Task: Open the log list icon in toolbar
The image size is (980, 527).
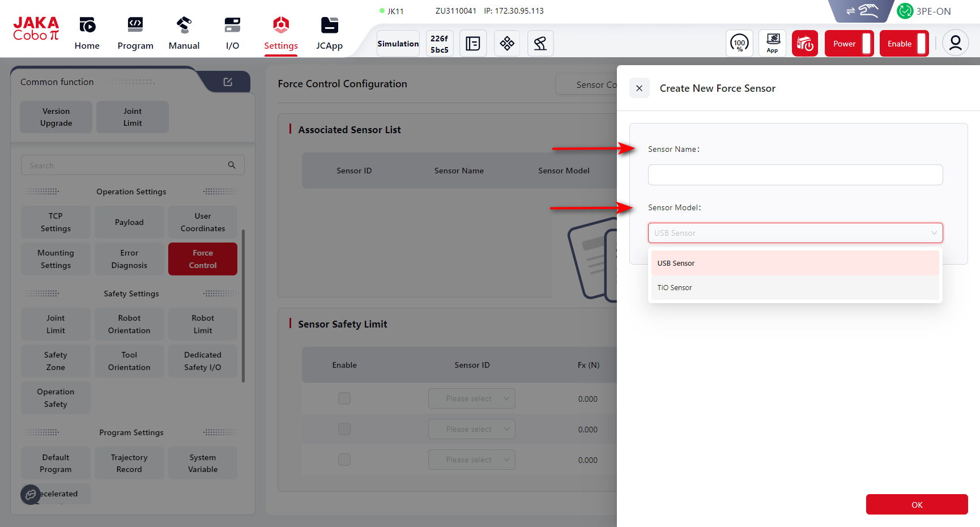Action: point(472,44)
